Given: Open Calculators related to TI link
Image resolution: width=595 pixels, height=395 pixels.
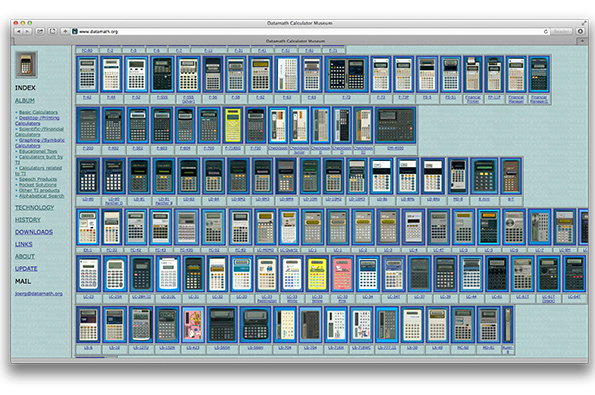Looking at the screenshot, I should click(38, 170).
